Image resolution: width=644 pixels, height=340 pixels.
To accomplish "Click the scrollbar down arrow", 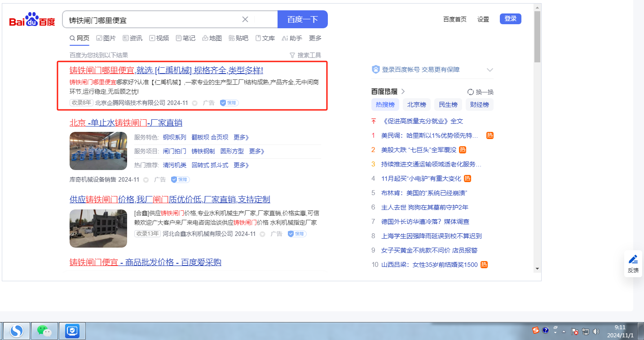I will point(537,269).
